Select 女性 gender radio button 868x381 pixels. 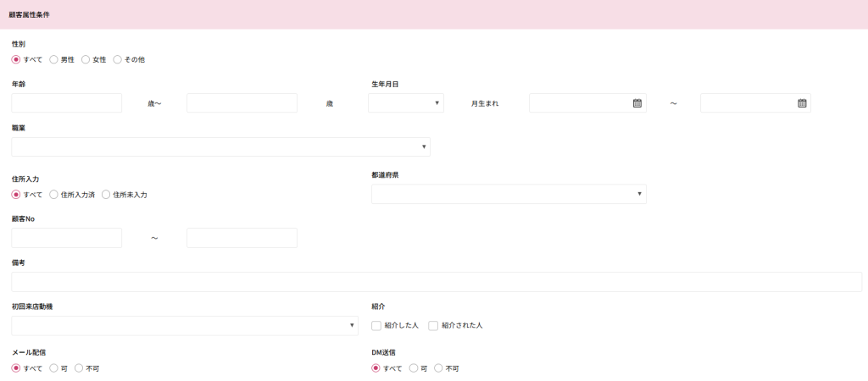click(x=86, y=59)
